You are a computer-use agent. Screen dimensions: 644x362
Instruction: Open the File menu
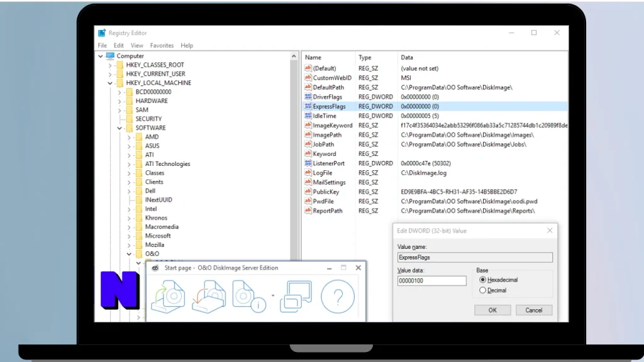103,45
